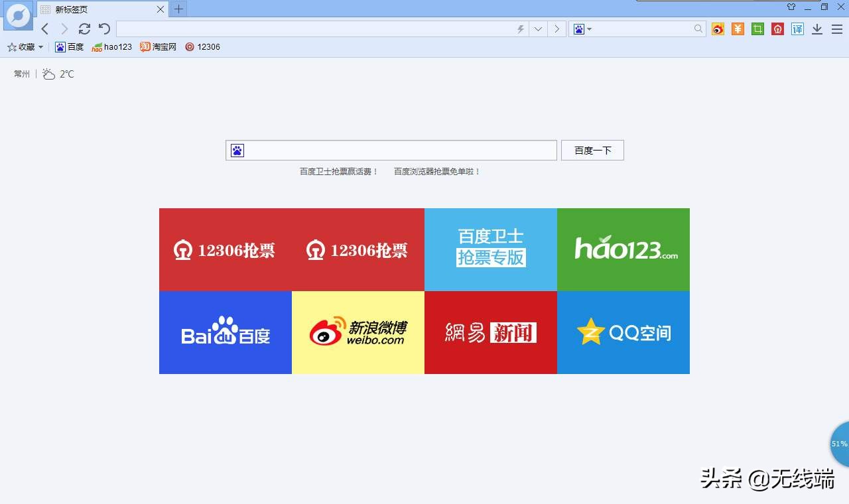849x504 pixels.
Task: Click the QQ空间 tile on the grid
Action: [x=623, y=332]
